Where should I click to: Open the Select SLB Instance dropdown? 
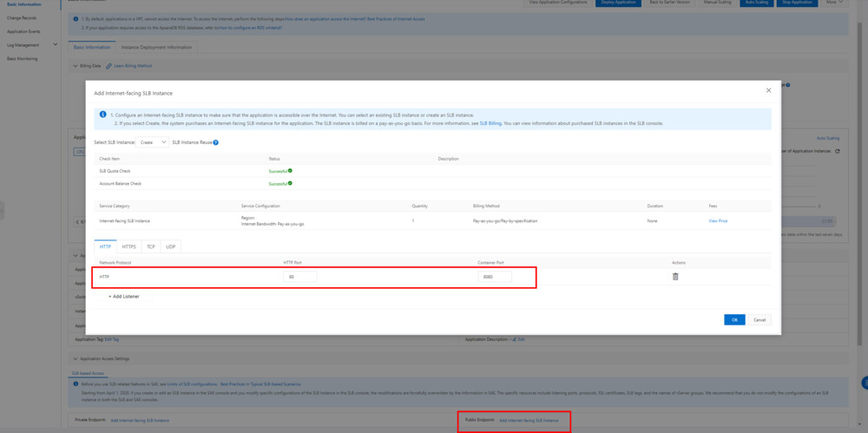[x=153, y=142]
